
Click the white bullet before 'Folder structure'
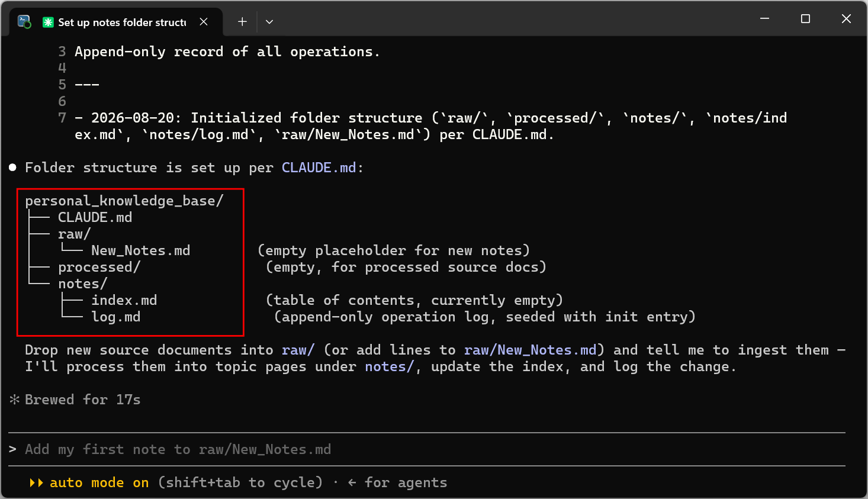[x=13, y=168]
